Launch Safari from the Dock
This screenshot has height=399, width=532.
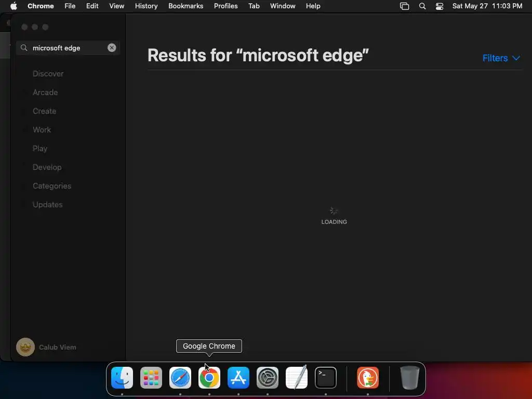point(180,378)
